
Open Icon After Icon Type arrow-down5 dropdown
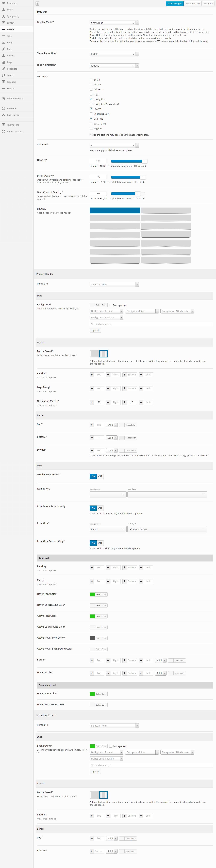coord(167,529)
